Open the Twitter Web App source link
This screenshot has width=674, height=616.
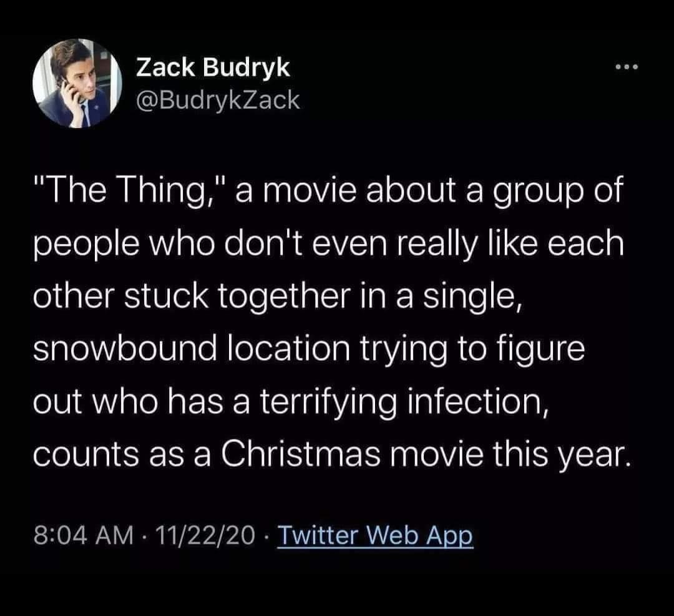point(375,534)
